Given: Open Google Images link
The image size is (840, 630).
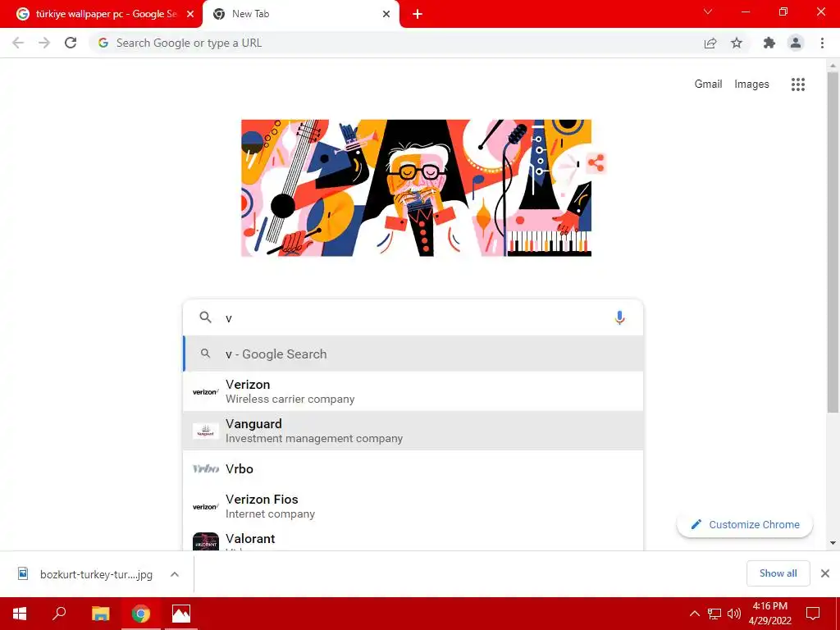Looking at the screenshot, I should click(751, 84).
